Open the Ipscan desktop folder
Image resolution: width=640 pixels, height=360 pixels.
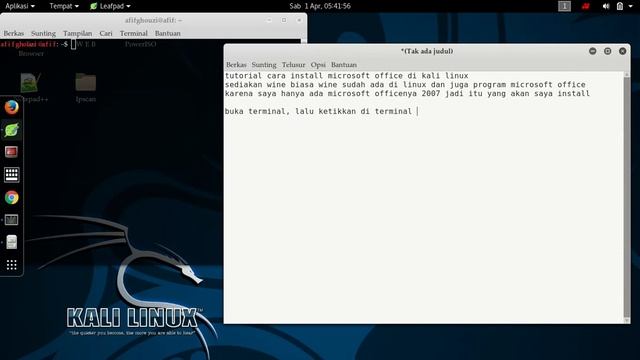click(x=85, y=87)
